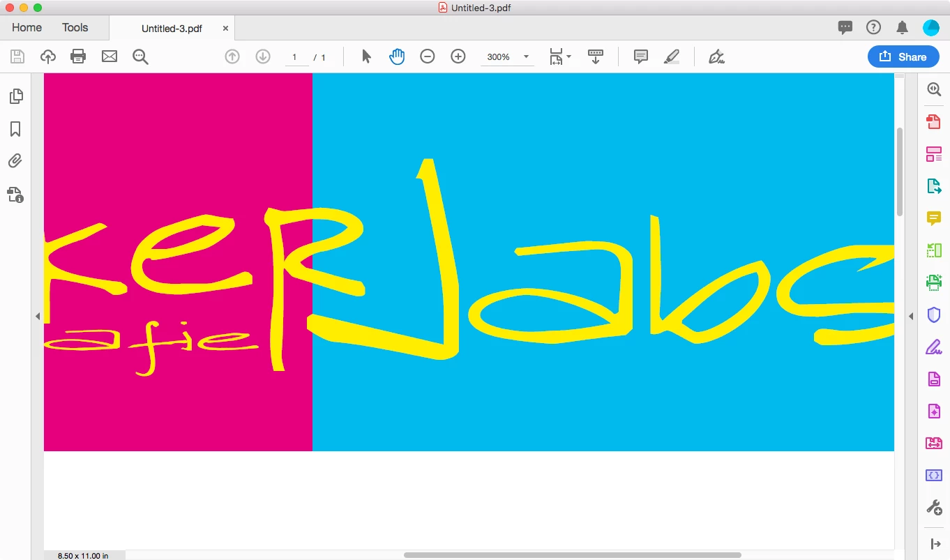Image resolution: width=950 pixels, height=560 pixels.
Task: Zoom in with plus button
Action: coord(458,56)
